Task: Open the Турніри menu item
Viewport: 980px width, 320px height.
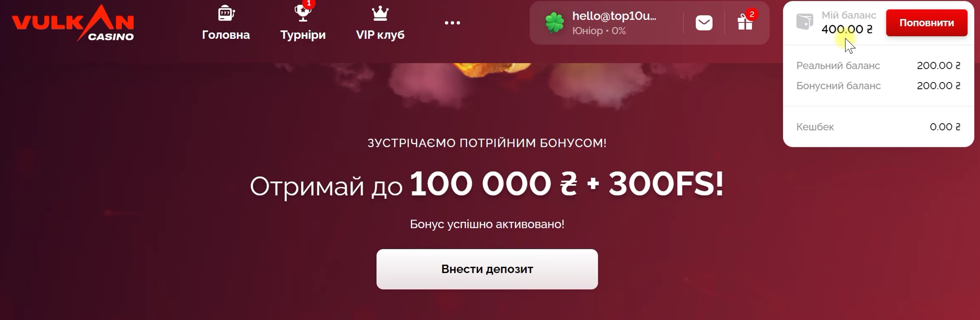Action: coord(303,35)
